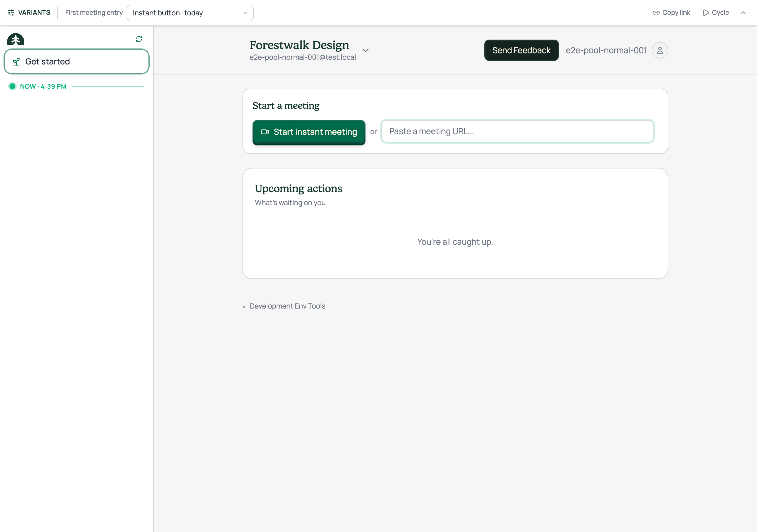Viewport: 757px width, 532px height.
Task: Click the pine tree app logo
Action: coord(15,39)
